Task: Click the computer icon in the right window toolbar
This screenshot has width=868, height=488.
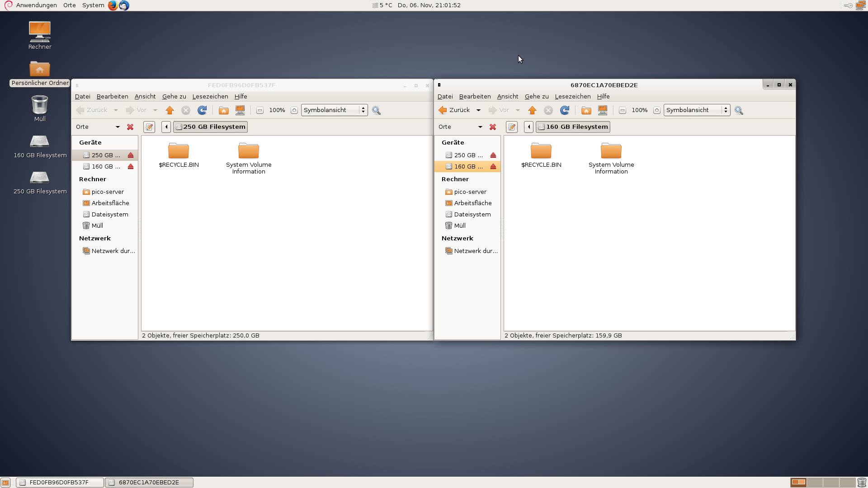Action: pyautogui.click(x=602, y=110)
